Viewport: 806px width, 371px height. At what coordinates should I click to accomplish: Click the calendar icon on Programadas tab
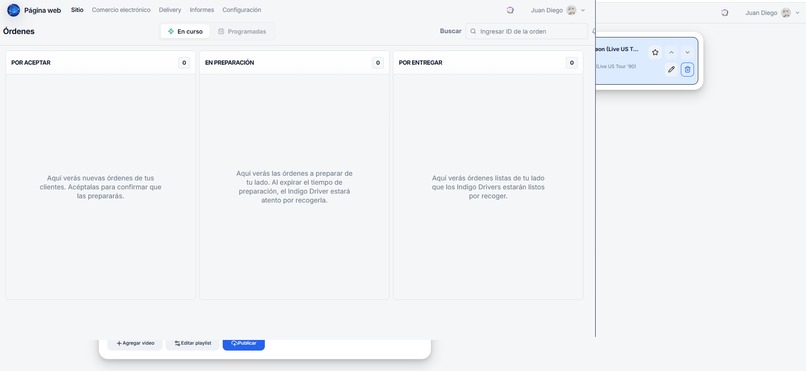pos(221,31)
